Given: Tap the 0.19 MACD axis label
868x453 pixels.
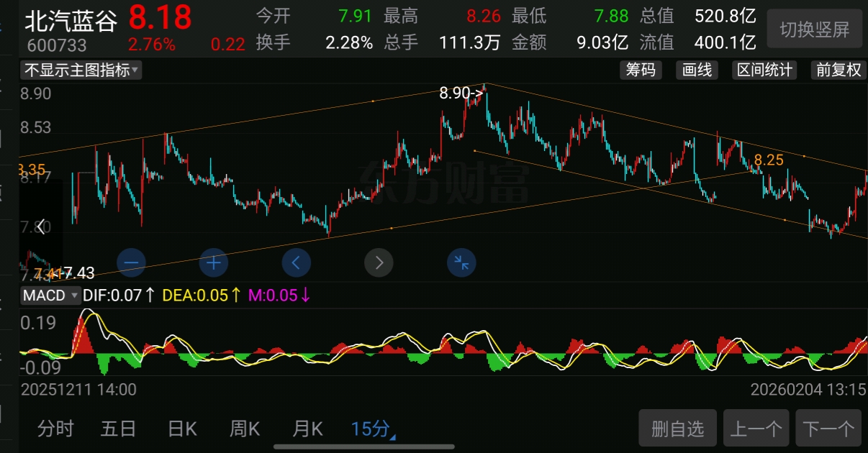Looking at the screenshot, I should [38, 324].
